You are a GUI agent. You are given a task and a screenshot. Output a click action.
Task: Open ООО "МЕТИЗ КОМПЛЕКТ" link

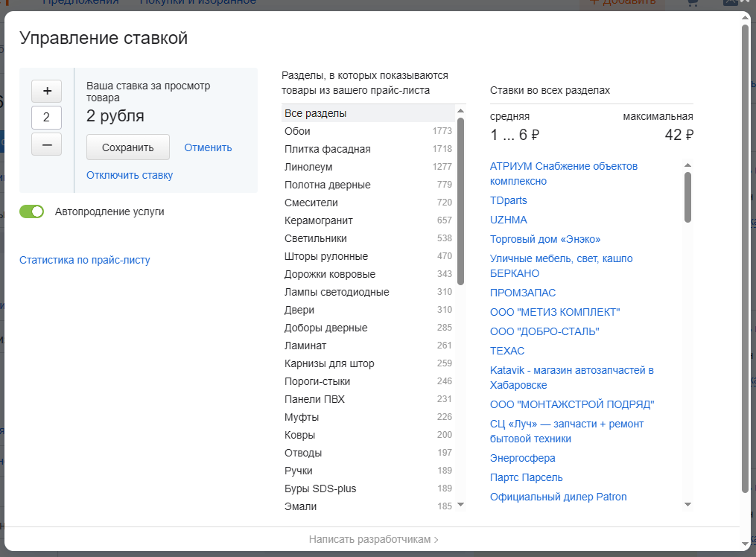554,312
